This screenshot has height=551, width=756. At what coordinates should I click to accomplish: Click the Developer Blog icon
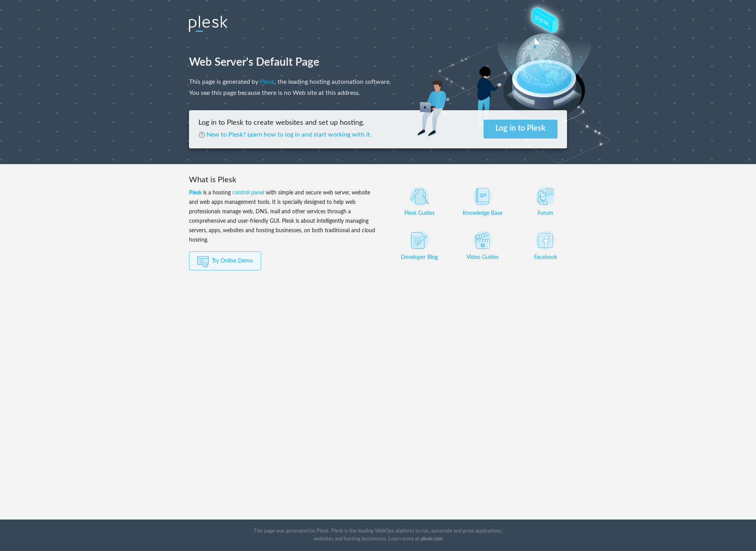(420, 240)
